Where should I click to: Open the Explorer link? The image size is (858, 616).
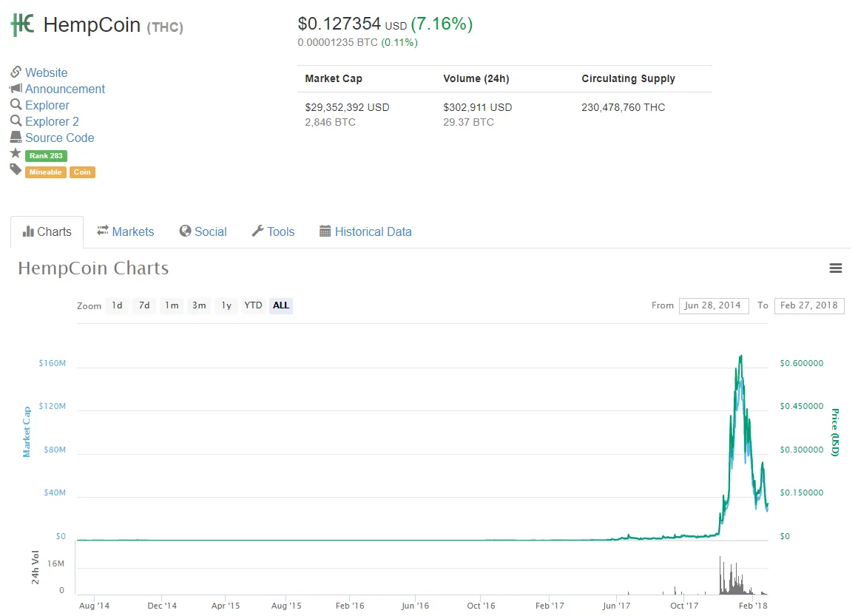(x=47, y=105)
